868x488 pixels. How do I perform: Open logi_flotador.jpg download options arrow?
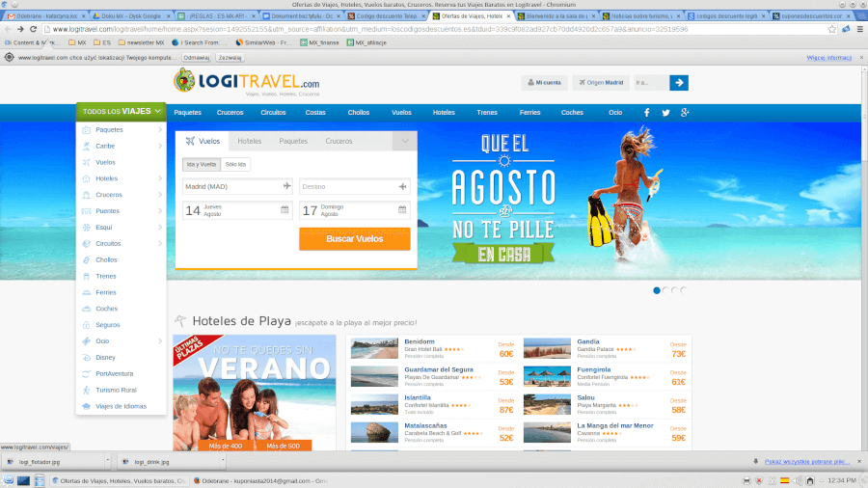pyautogui.click(x=107, y=461)
